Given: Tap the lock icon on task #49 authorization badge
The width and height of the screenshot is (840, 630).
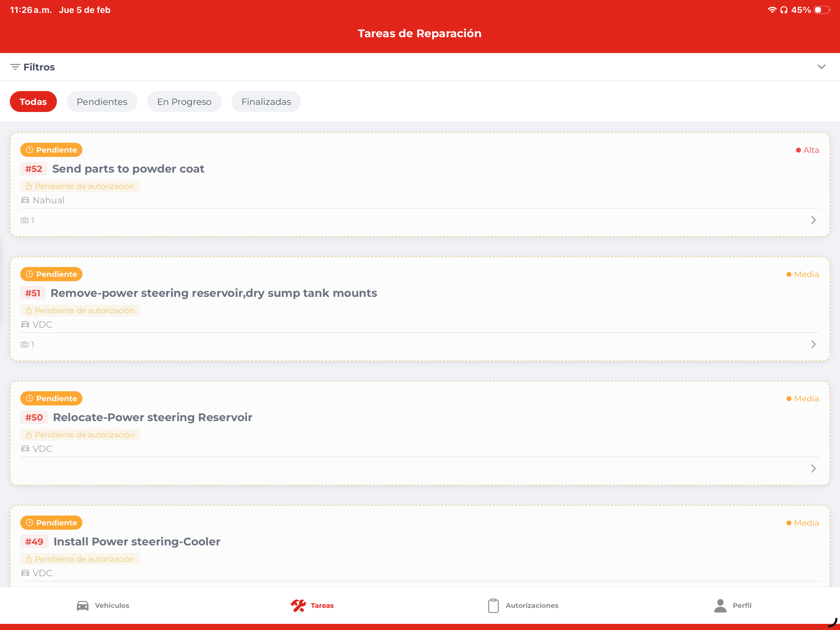Looking at the screenshot, I should [x=29, y=559].
